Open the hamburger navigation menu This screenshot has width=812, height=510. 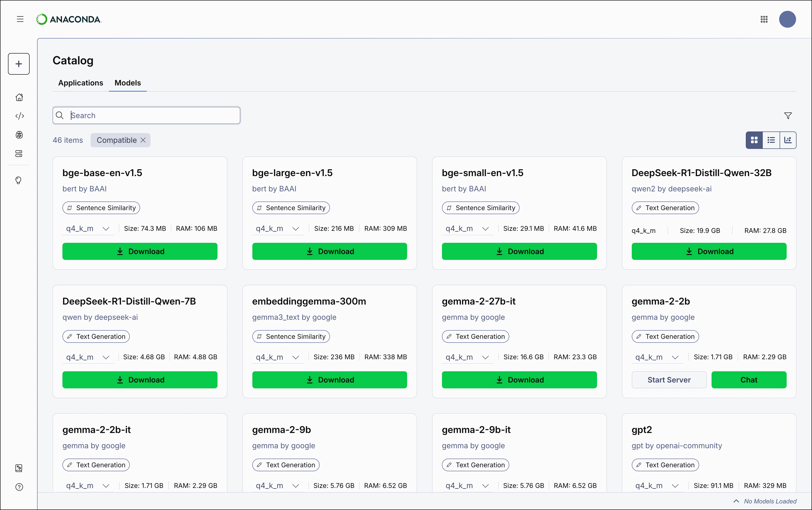[20, 19]
